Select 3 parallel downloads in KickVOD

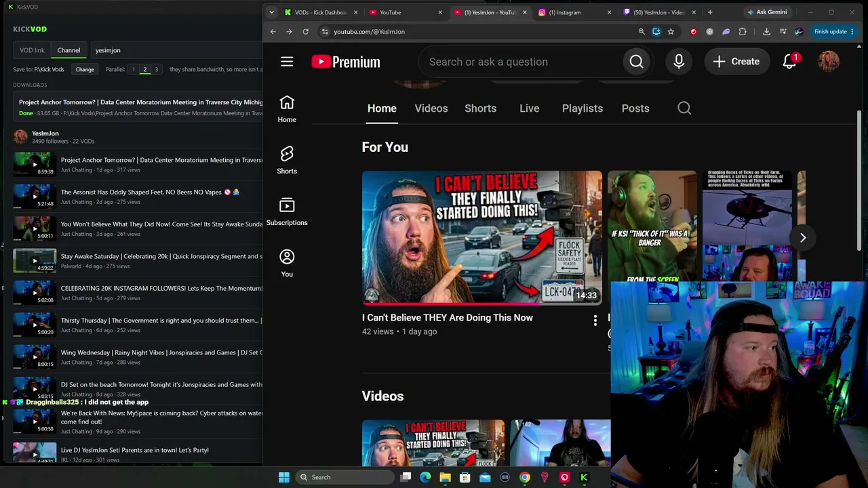pos(156,69)
